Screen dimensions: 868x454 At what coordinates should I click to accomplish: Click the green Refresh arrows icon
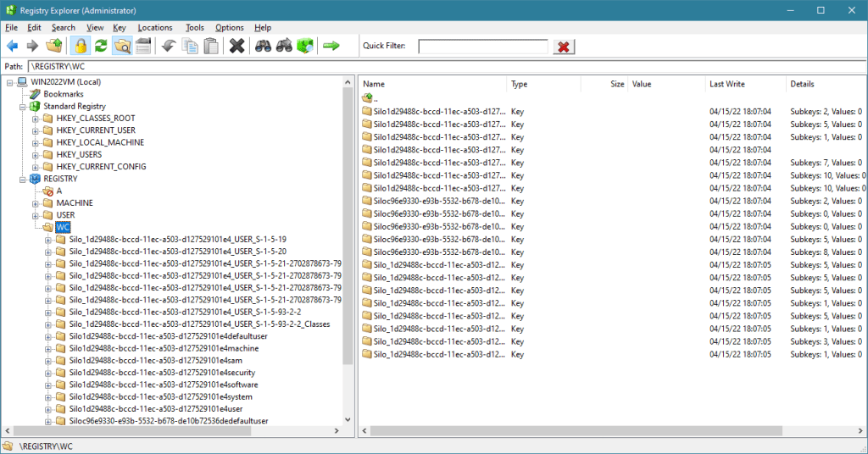tap(101, 46)
